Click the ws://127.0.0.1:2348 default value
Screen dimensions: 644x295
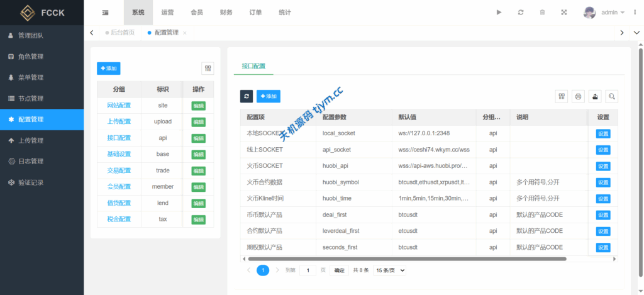pos(425,133)
